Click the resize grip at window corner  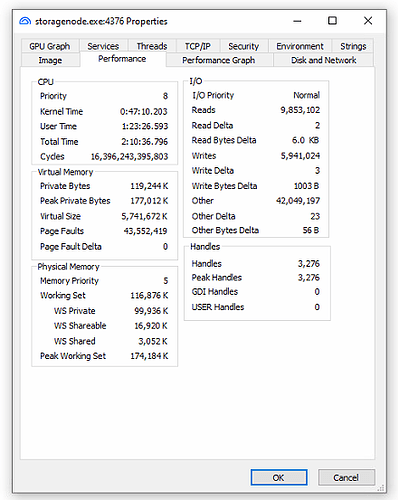coord(381,488)
